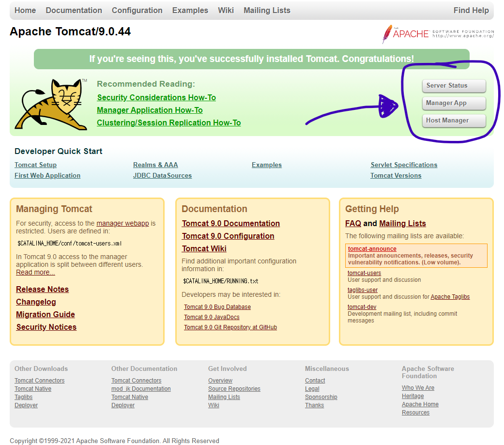This screenshot has height=445, width=504.
Task: Click Mailing Lists under Get Involved
Action: pyautogui.click(x=224, y=397)
